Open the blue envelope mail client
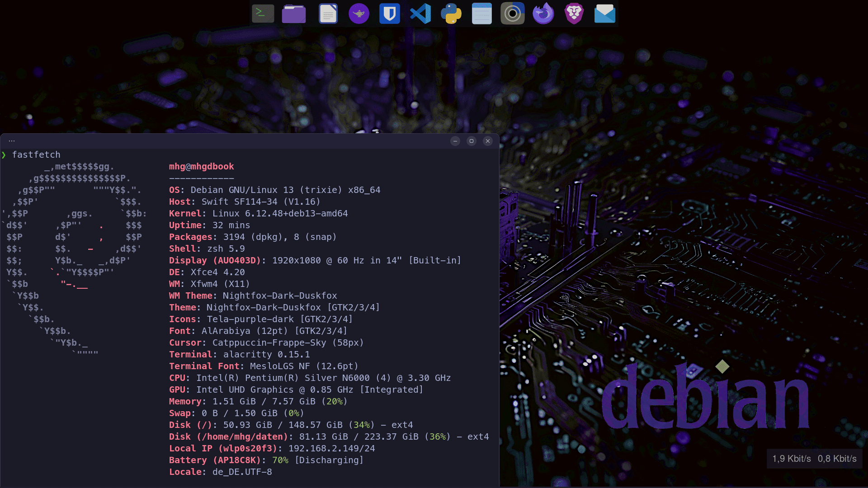Screen dimensions: 868x488 [605, 14]
